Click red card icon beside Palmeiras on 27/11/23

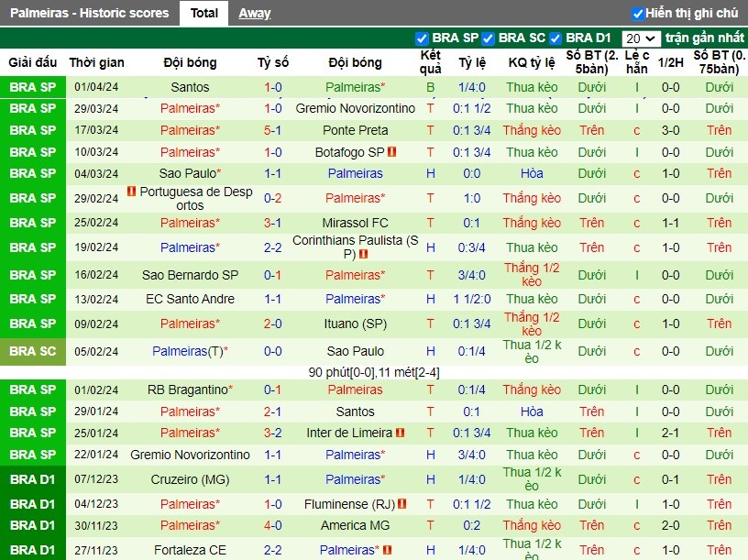[x=388, y=550]
